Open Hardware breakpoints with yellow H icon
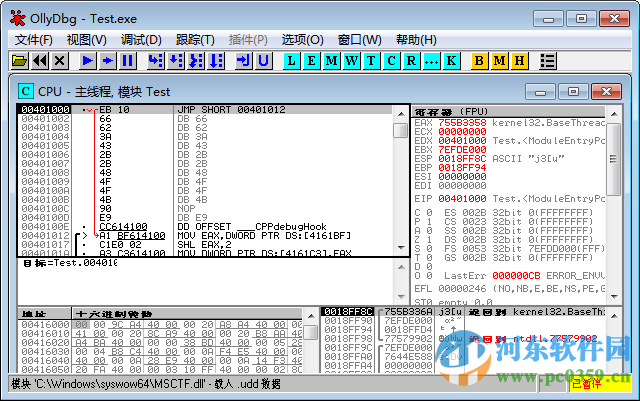This screenshot has width=640, height=401. 519,61
